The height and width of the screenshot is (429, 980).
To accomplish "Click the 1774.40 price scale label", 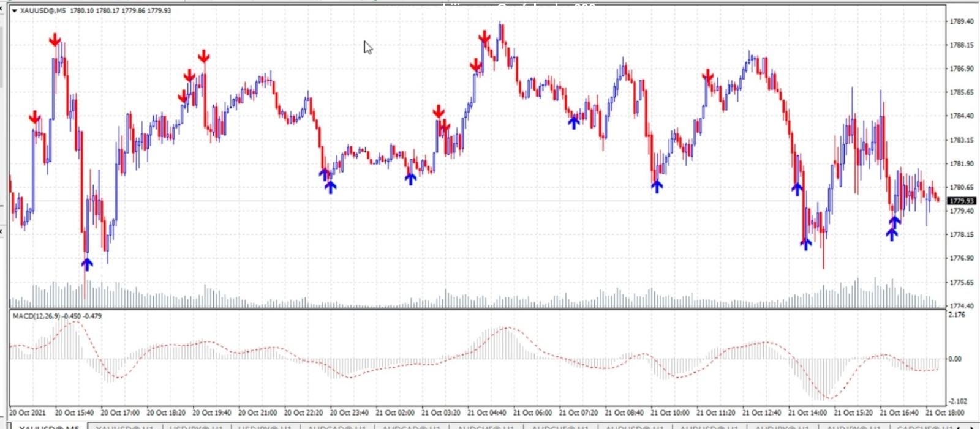I will pyautogui.click(x=962, y=305).
